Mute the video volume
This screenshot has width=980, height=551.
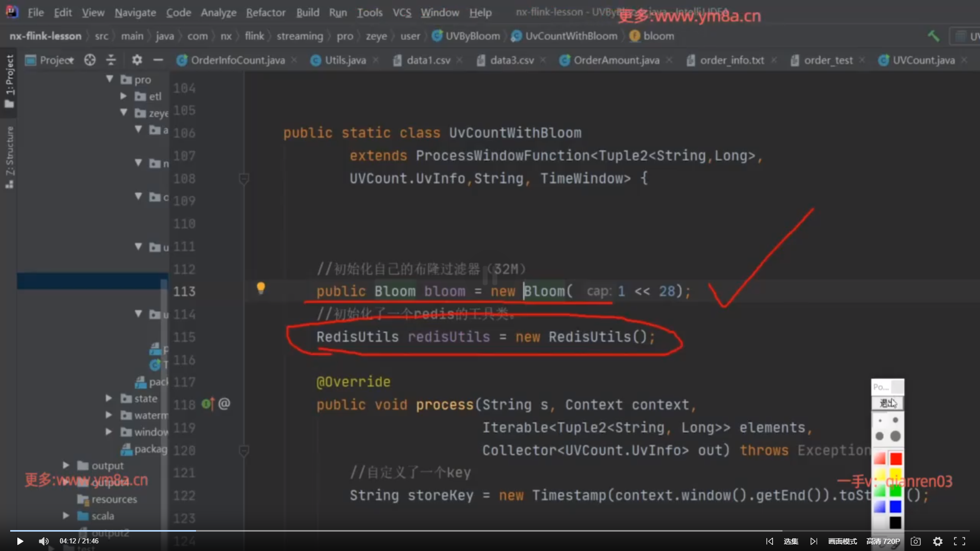[44, 541]
